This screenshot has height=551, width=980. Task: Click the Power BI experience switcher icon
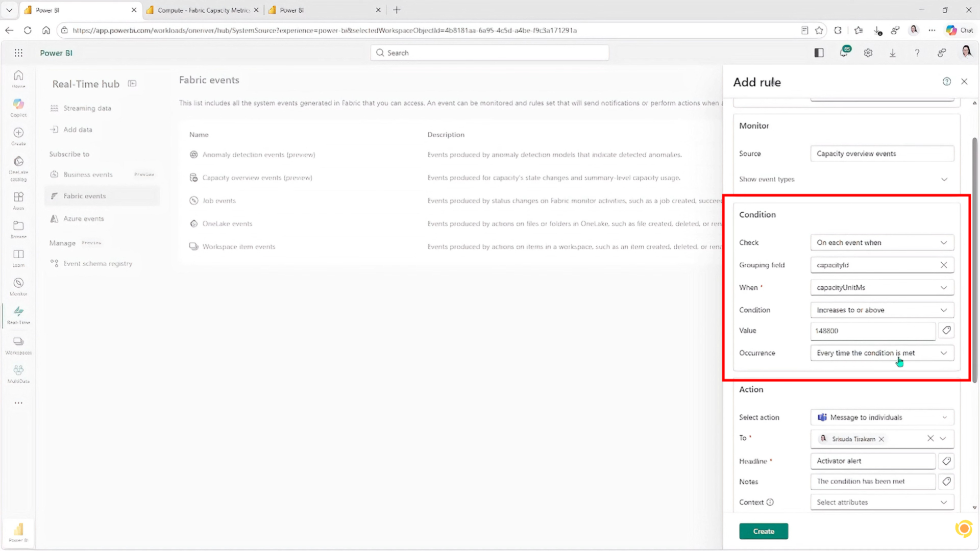click(x=18, y=532)
